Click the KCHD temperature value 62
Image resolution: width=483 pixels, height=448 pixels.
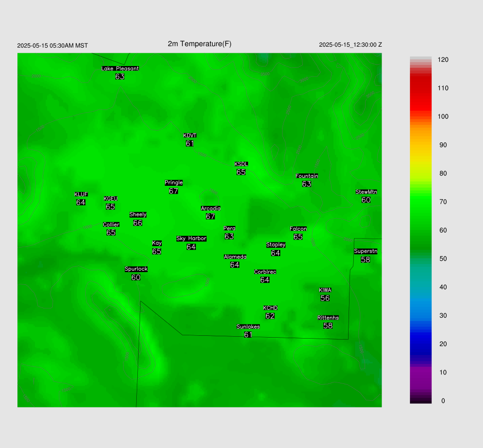coord(270,316)
